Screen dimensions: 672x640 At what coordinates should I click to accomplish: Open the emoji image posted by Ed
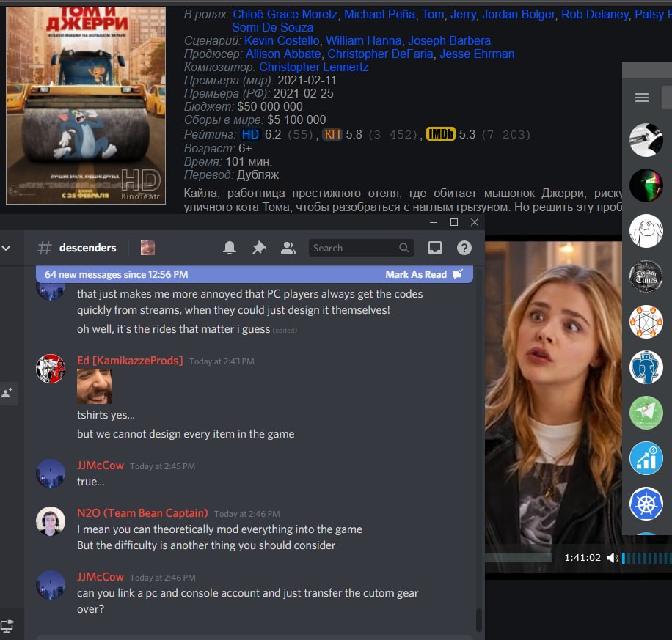[x=95, y=386]
